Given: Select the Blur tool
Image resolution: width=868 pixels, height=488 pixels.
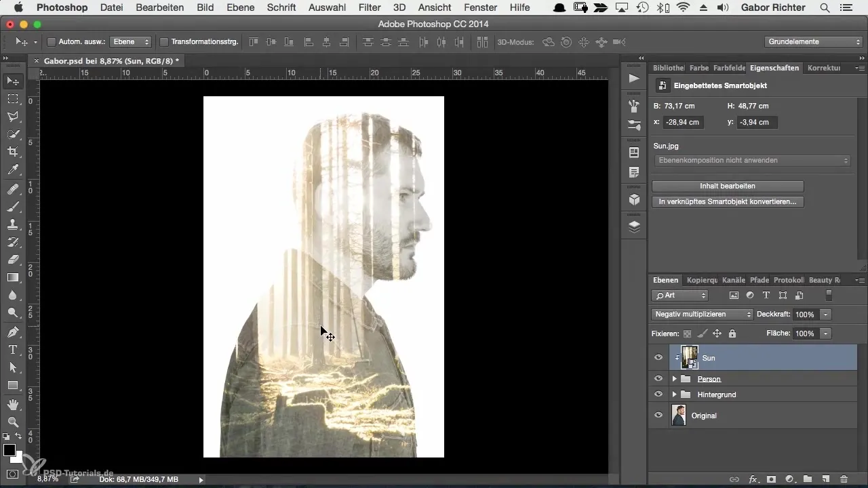Looking at the screenshot, I should tap(12, 296).
